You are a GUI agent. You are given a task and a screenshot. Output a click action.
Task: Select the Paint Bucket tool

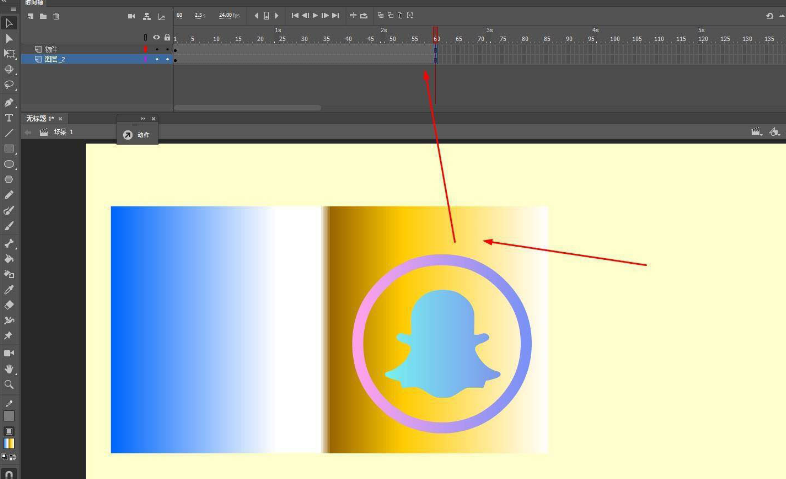click(x=9, y=259)
